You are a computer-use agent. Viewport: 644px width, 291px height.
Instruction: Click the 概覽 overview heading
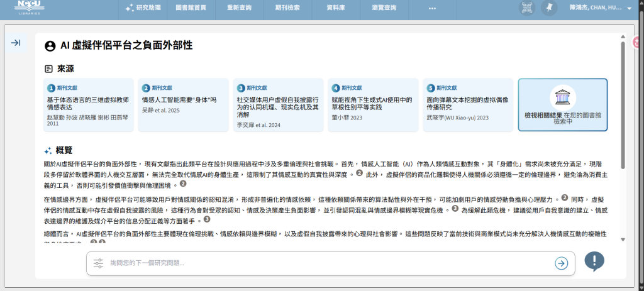[64, 151]
